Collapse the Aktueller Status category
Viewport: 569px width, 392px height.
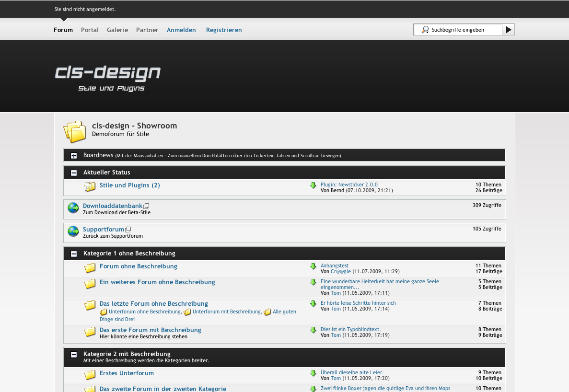click(74, 173)
